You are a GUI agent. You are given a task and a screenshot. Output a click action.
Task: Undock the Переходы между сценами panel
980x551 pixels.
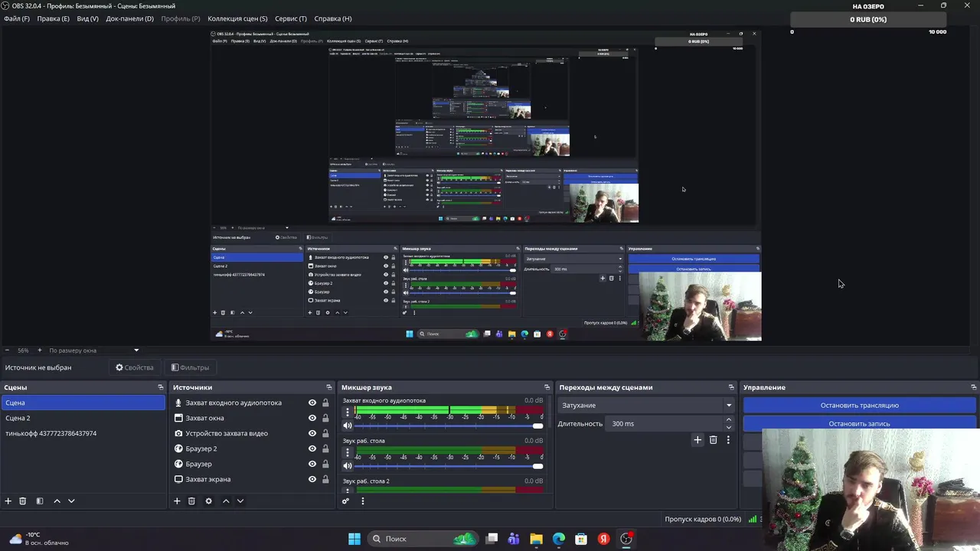pos(731,387)
